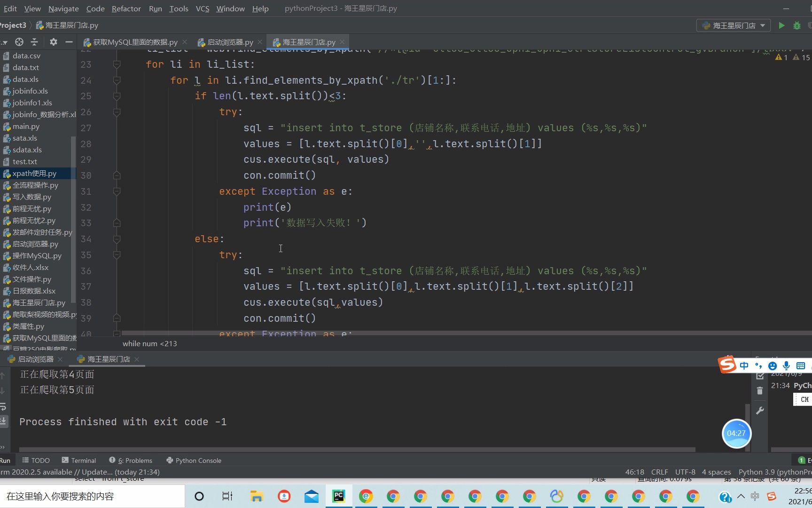Image resolution: width=812 pixels, height=508 pixels.
Task: Open the Problems tool window
Action: (x=131, y=460)
